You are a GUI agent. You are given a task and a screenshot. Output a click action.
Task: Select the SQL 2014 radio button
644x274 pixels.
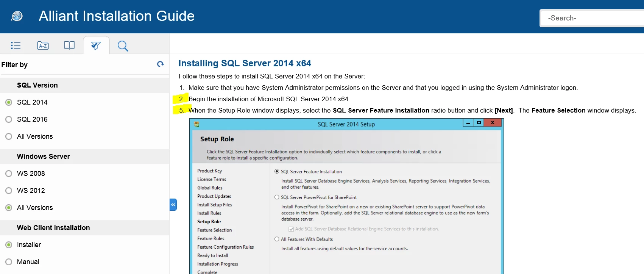tap(9, 102)
